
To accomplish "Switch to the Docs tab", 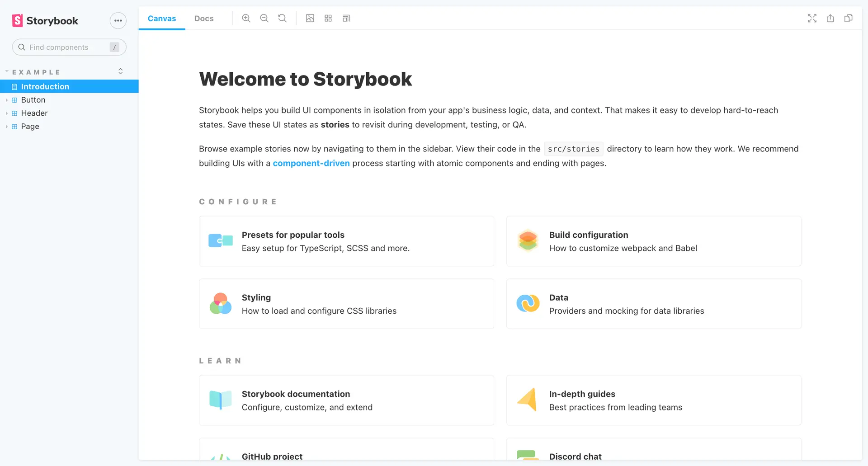I will (204, 19).
